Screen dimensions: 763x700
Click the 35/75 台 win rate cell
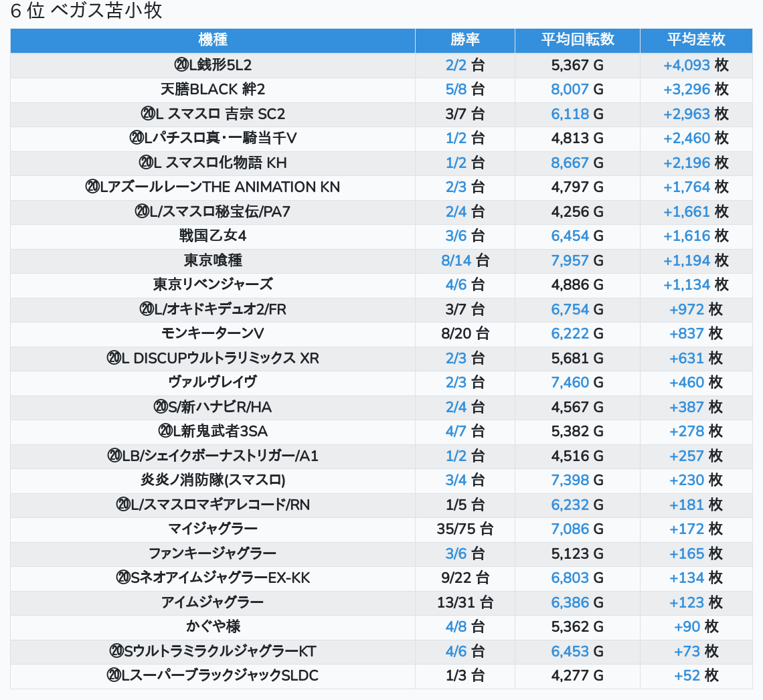click(464, 529)
